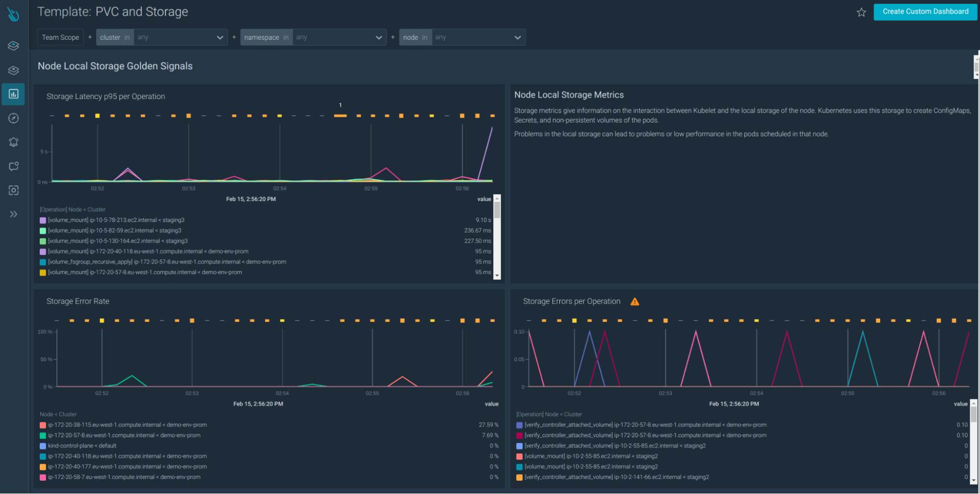Open Events using the chat bubble icon
Screen dimensions: 980x494
(13, 166)
